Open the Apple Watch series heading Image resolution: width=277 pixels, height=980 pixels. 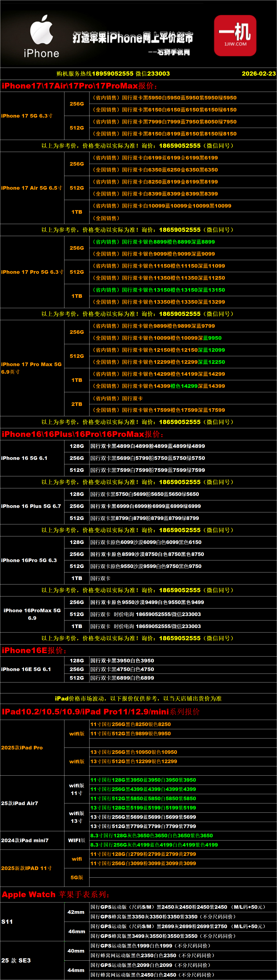(56, 894)
